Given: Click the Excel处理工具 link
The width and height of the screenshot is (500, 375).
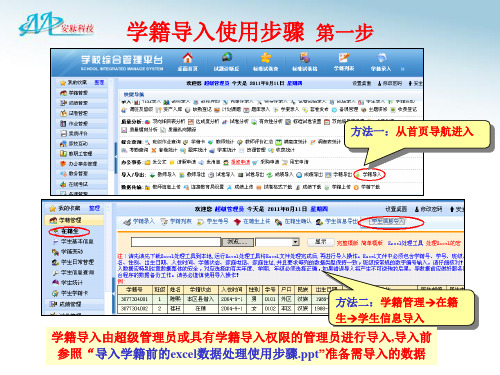Looking at the screenshot, I should point(405,243).
